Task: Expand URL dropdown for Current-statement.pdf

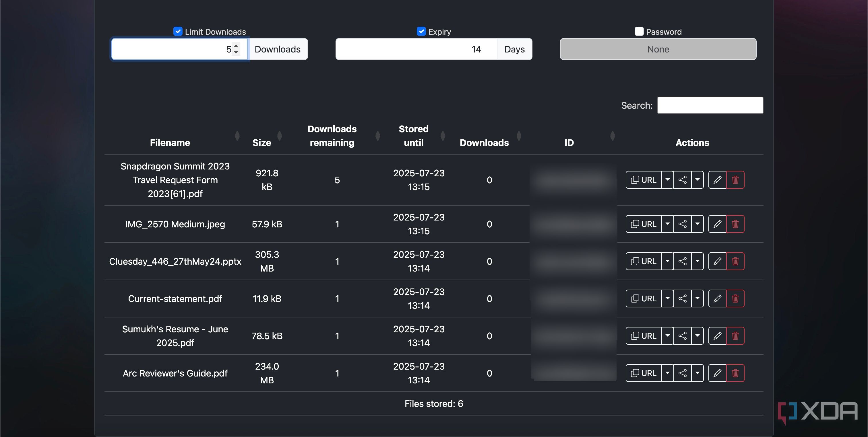Action: point(668,299)
